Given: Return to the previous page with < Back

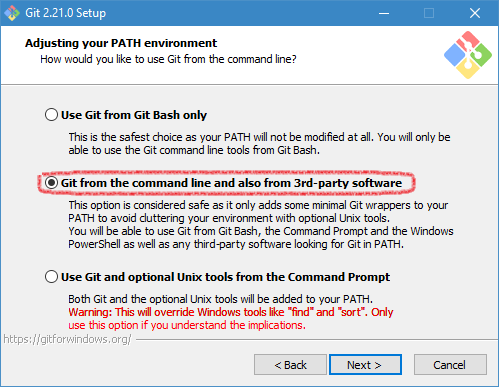Looking at the screenshot, I should [x=290, y=365].
